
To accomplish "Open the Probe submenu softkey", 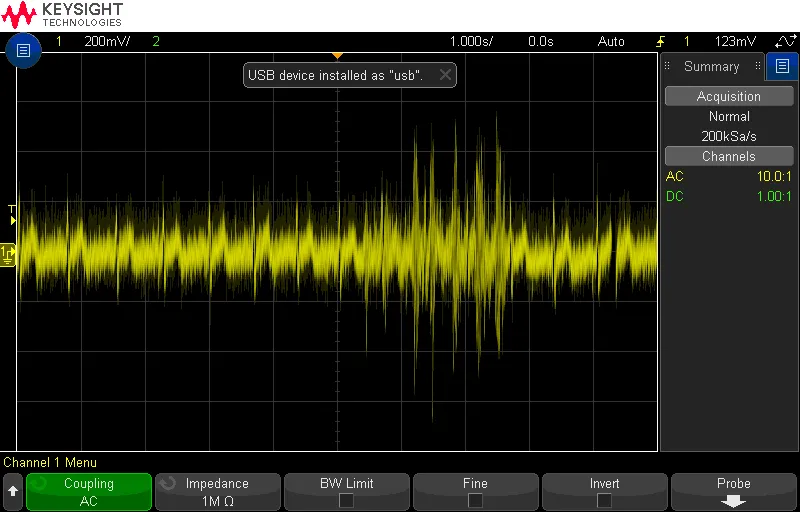I will point(734,492).
